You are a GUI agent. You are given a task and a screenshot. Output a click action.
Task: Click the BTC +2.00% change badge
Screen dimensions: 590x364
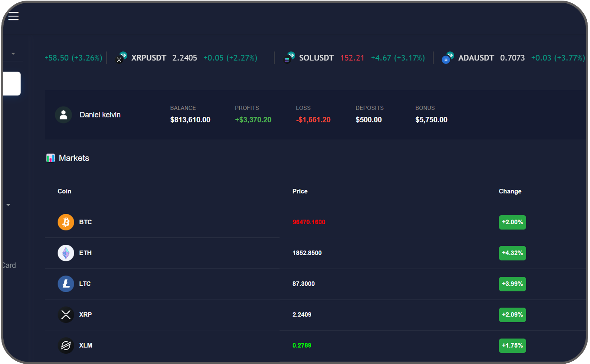(512, 222)
